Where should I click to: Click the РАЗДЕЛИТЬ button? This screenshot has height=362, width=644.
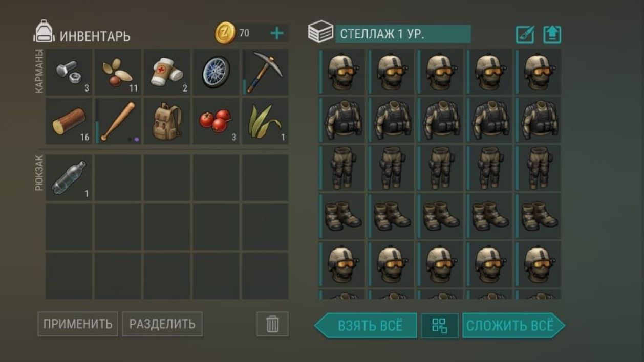162,324
